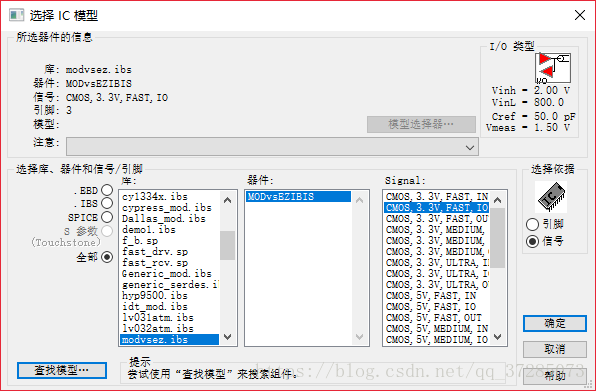This screenshot has height=391, width=596.
Task: Choose 信号 as selection basis
Action: [x=532, y=241]
